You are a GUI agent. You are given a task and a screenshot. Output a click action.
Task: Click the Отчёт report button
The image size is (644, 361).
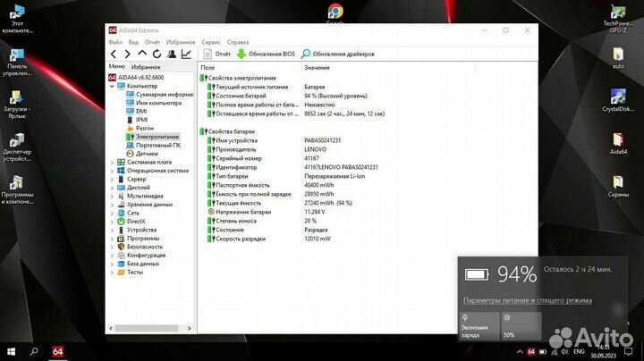[216, 54]
